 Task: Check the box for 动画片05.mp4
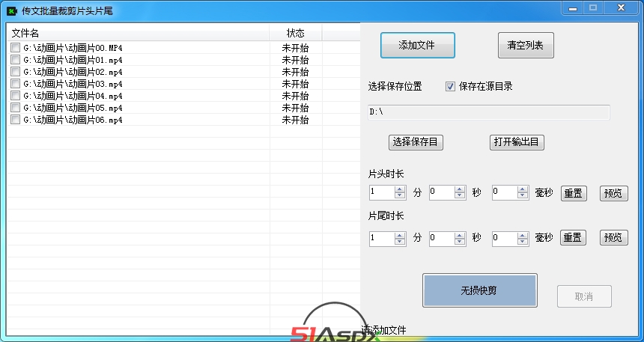[x=15, y=107]
